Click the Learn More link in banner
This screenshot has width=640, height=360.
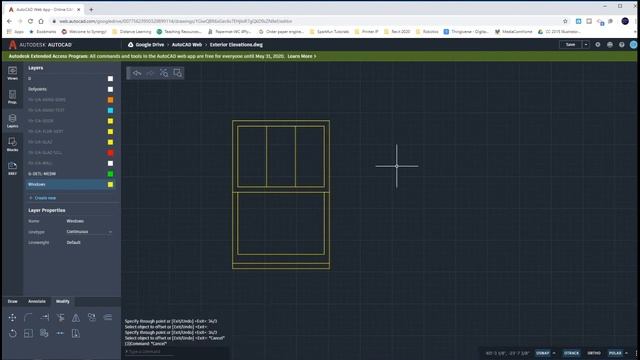[302, 56]
